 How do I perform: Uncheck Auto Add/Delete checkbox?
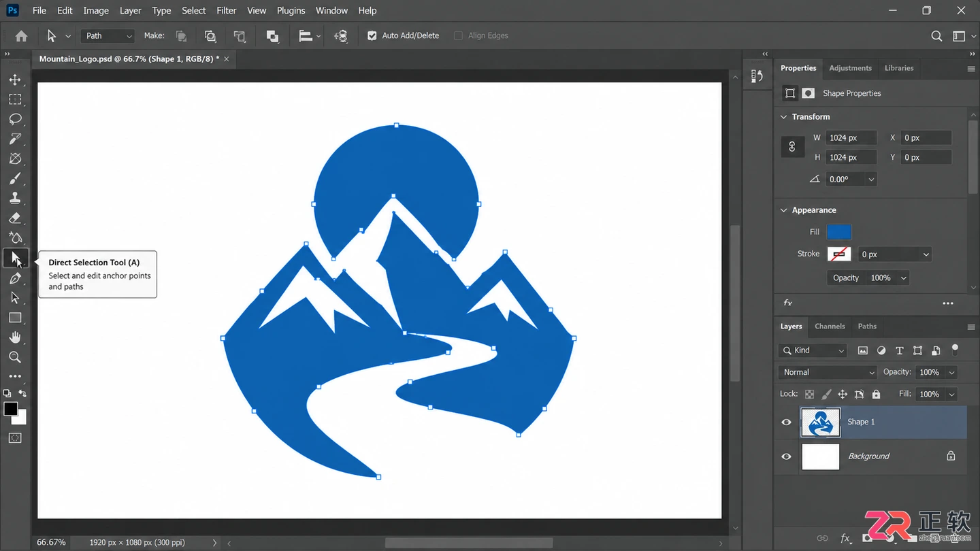pos(372,36)
